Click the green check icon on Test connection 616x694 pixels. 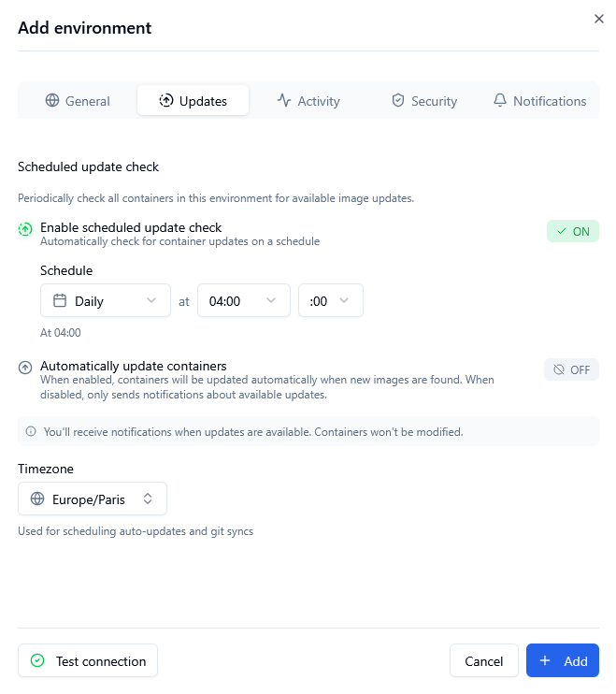(x=37, y=661)
